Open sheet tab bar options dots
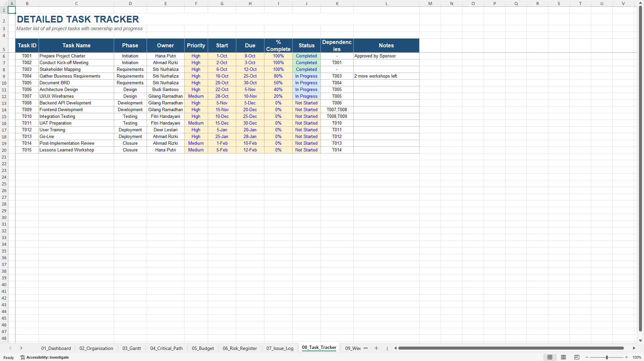Image resolution: width=644 pixels, height=361 pixels. pos(387,348)
